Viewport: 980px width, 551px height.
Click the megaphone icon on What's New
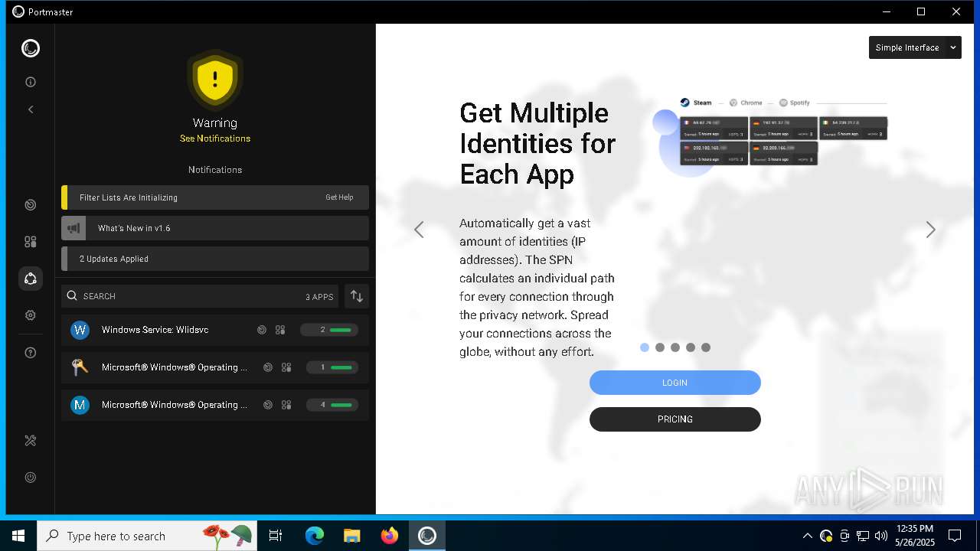(x=73, y=228)
